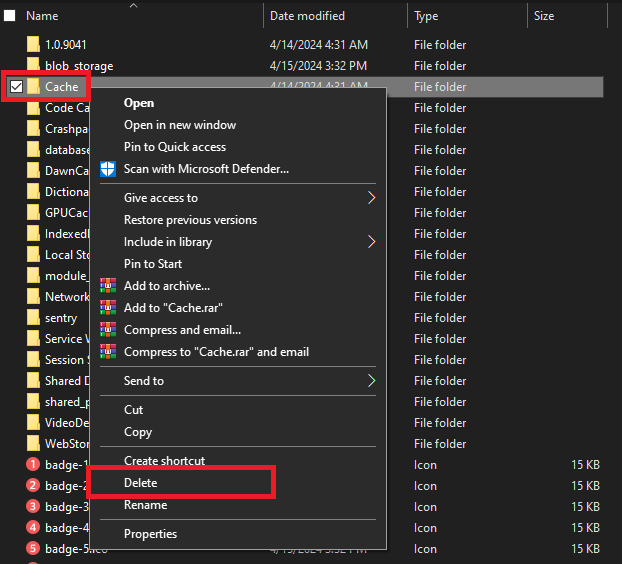Click the Icon type of badge-3
This screenshot has height=564, width=622.
[x=425, y=507]
